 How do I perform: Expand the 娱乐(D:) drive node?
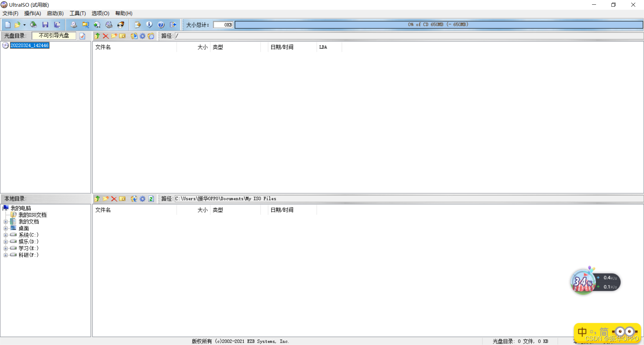point(6,242)
